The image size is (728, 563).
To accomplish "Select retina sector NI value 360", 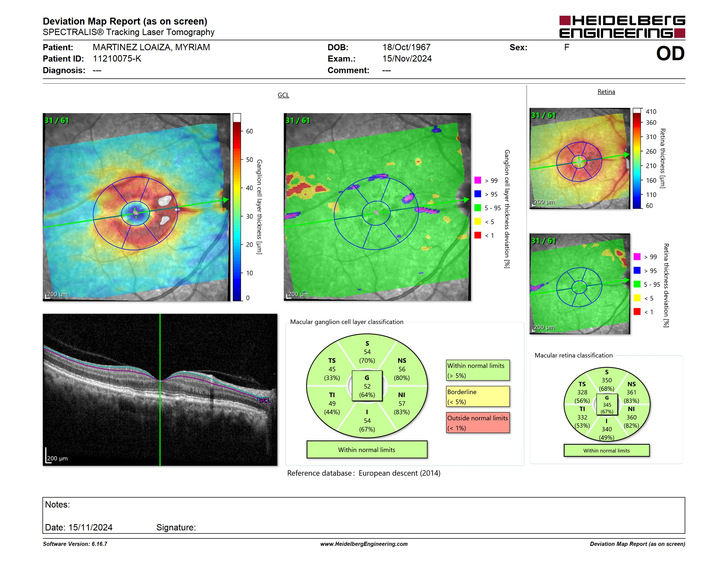I will 631,417.
